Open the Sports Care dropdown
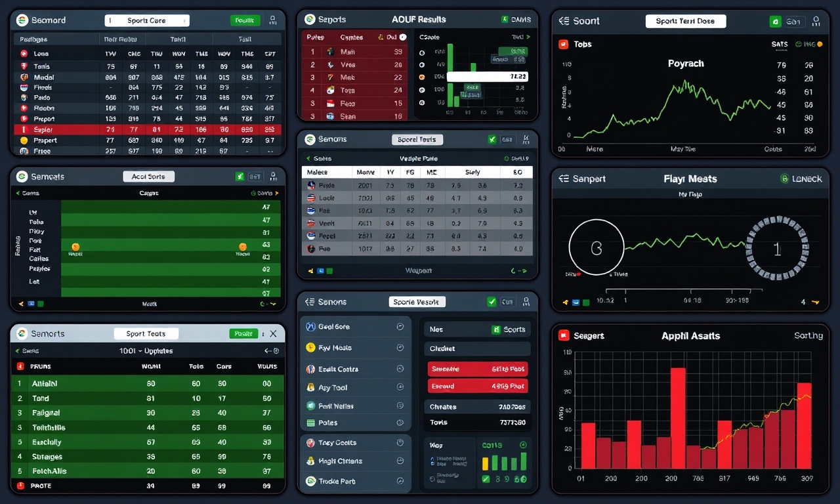 [x=147, y=20]
